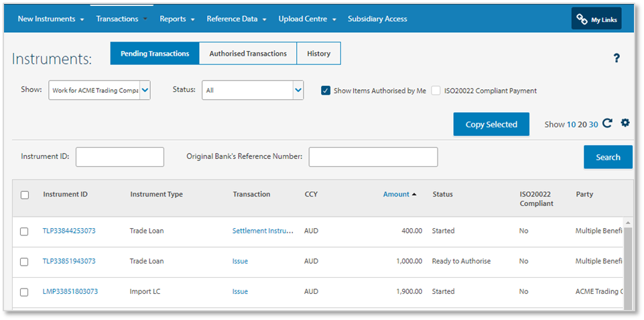Expand the New Instruments menu
This screenshot has height=320, width=644.
point(51,19)
